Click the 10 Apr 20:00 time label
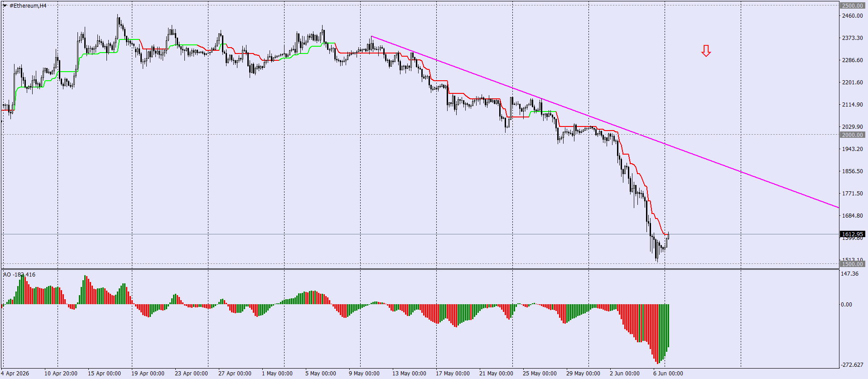This screenshot has height=379, width=868. coord(61,374)
